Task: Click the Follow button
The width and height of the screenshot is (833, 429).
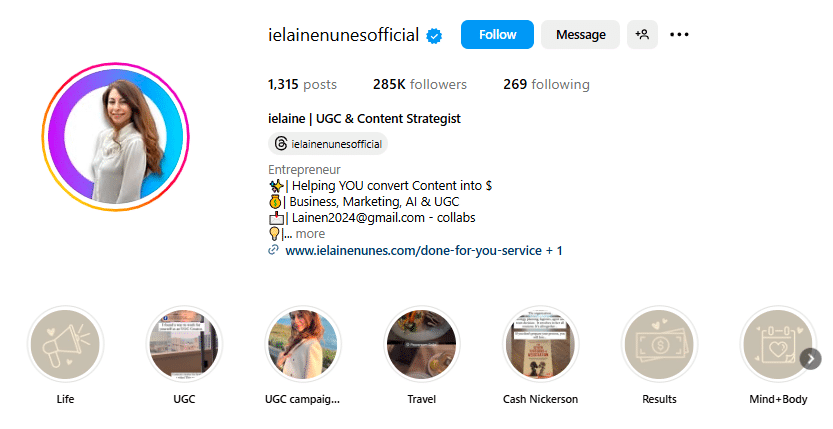Action: [497, 35]
